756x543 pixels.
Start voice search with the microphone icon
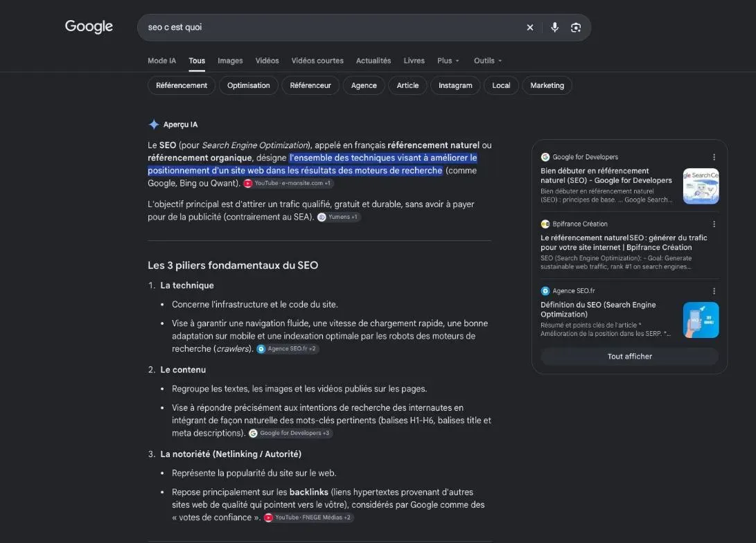coord(554,28)
